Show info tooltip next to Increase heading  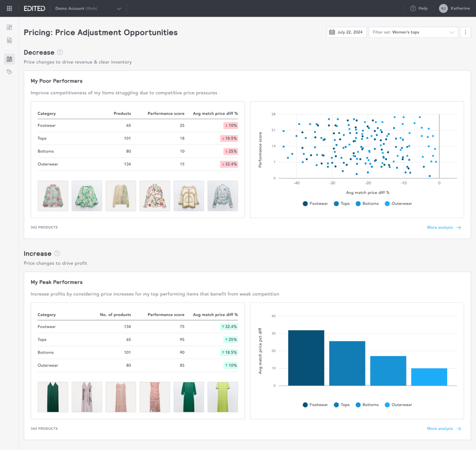click(x=57, y=253)
